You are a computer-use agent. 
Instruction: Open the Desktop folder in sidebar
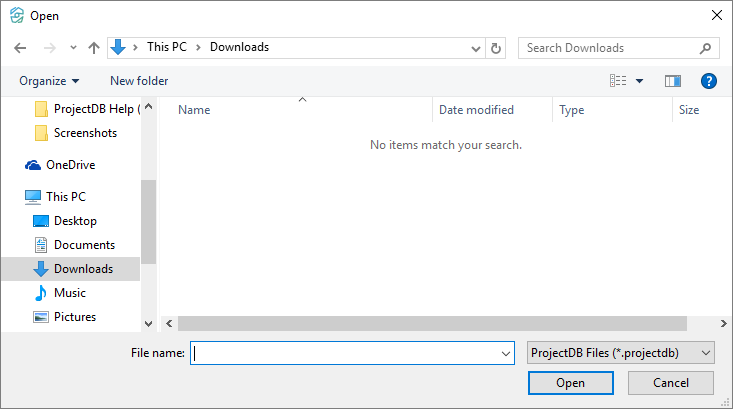point(75,221)
